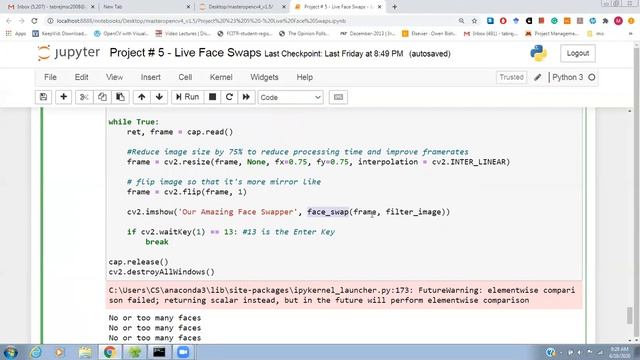
Task: Restart kernel and rerun all fast-forward icon
Action: click(246, 97)
